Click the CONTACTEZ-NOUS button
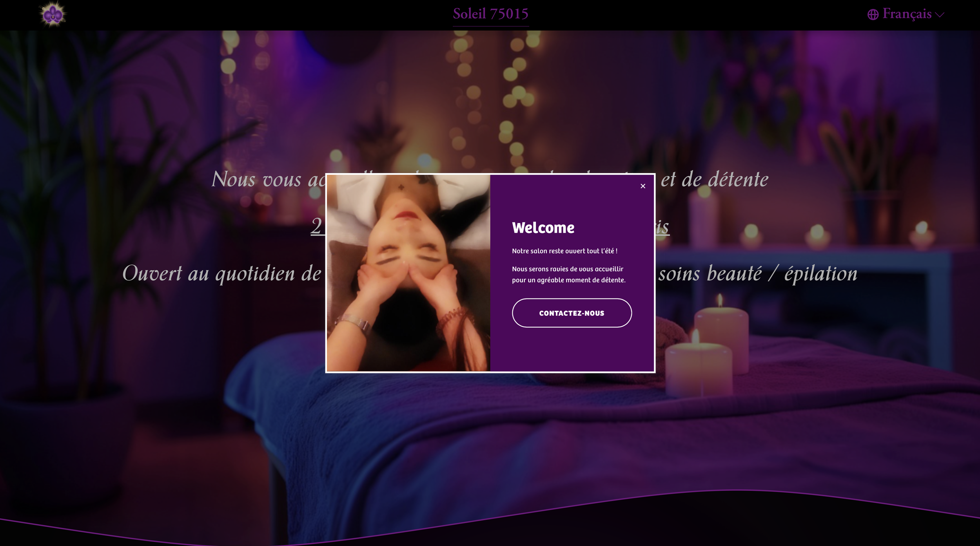This screenshot has width=980, height=546. tap(572, 313)
